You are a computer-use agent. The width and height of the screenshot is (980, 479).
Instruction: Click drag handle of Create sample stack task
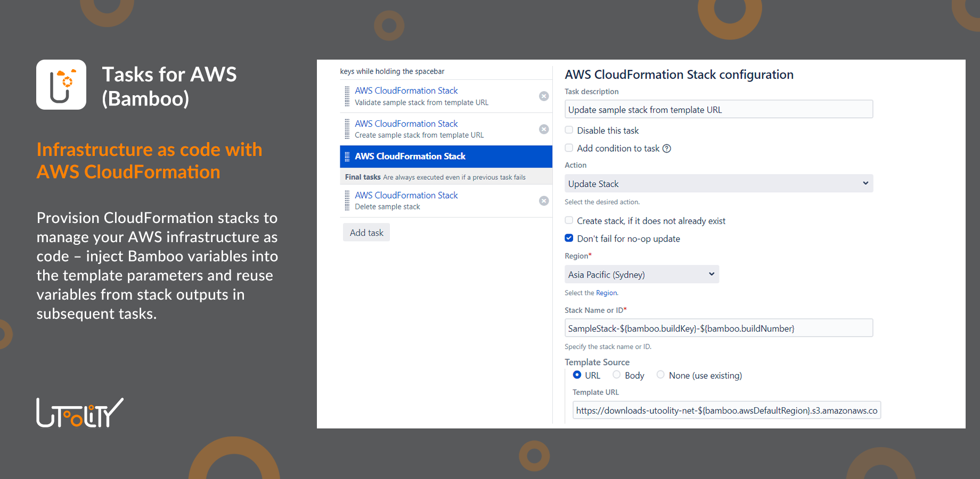pyautogui.click(x=347, y=129)
